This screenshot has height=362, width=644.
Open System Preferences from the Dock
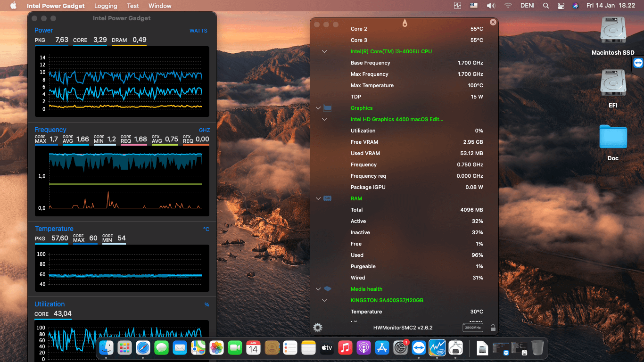[400, 348]
